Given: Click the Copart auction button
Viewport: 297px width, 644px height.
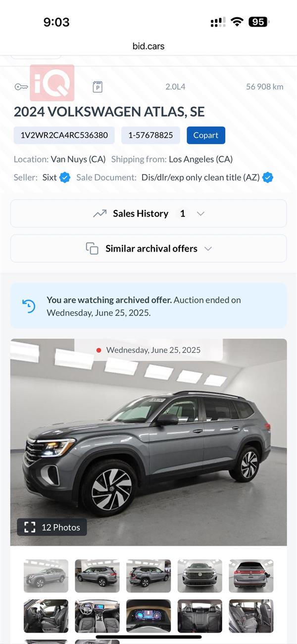Looking at the screenshot, I should [x=206, y=135].
